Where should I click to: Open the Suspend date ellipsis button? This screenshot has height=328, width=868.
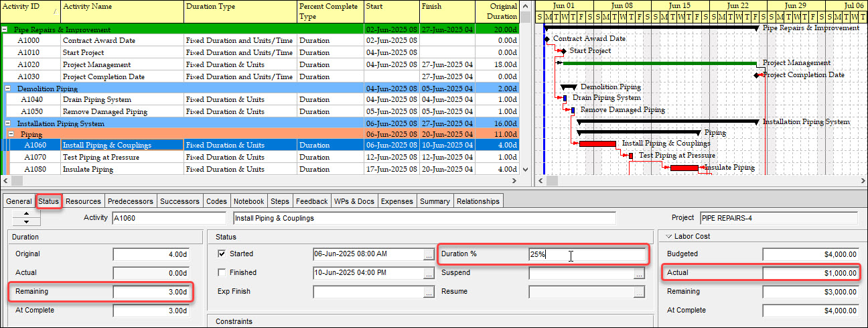tap(639, 273)
